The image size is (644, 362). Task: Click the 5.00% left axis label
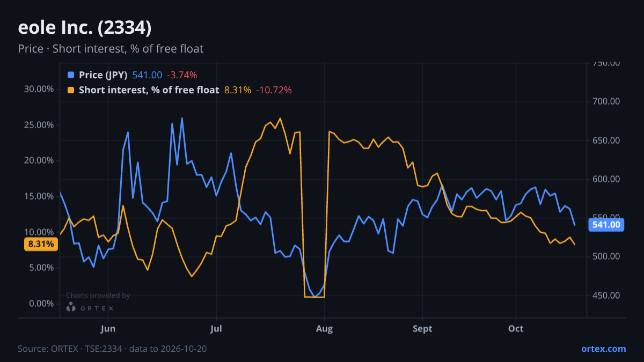point(41,268)
